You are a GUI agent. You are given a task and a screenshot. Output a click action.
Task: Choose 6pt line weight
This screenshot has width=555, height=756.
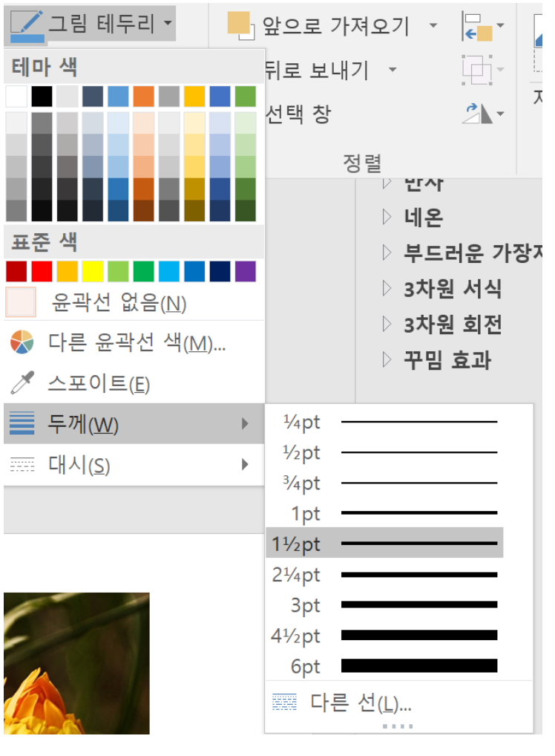384,666
